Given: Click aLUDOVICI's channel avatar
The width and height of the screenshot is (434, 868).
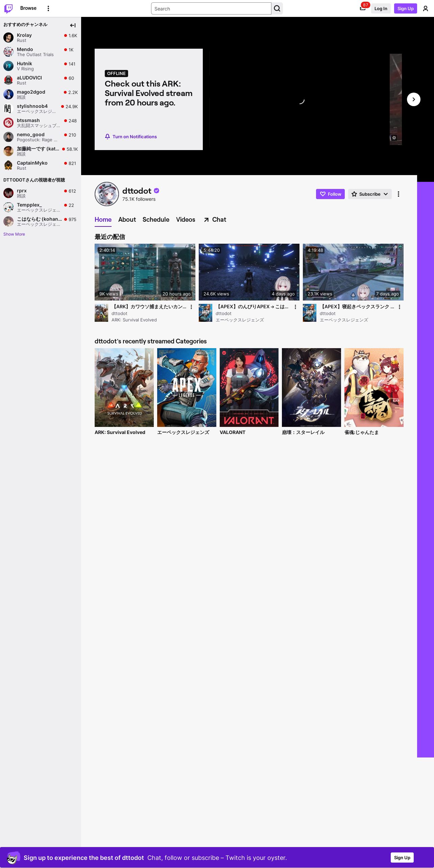Looking at the screenshot, I should coord(8,80).
